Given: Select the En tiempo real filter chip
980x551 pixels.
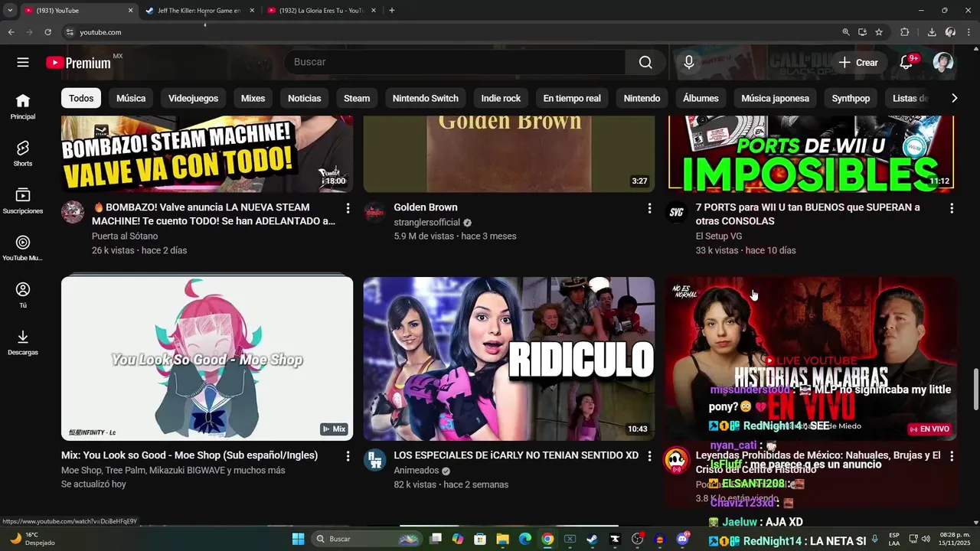Looking at the screenshot, I should [572, 98].
